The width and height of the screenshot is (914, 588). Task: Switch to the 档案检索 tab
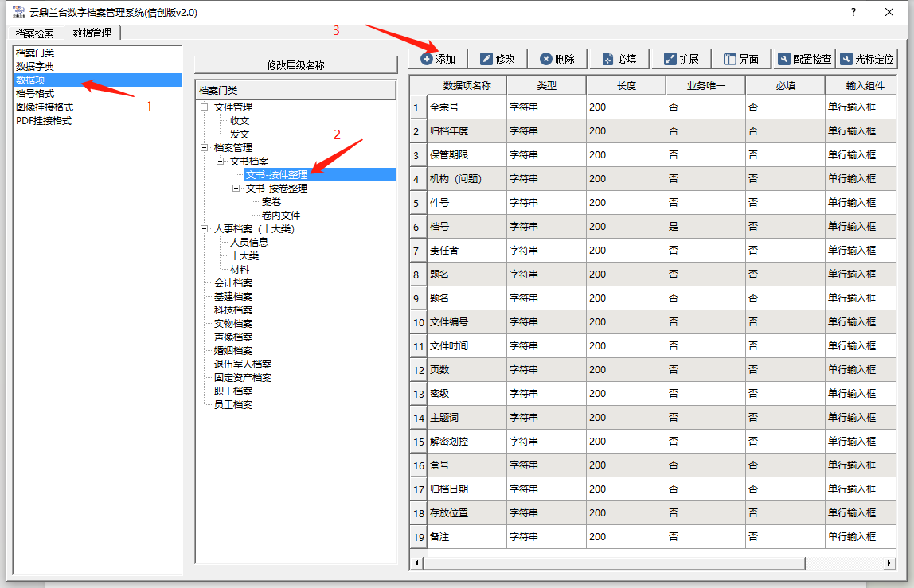coord(35,33)
